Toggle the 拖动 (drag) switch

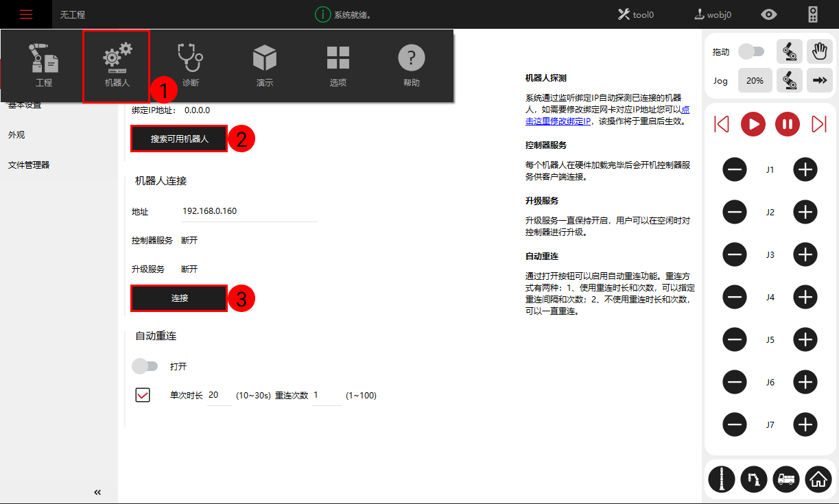751,51
